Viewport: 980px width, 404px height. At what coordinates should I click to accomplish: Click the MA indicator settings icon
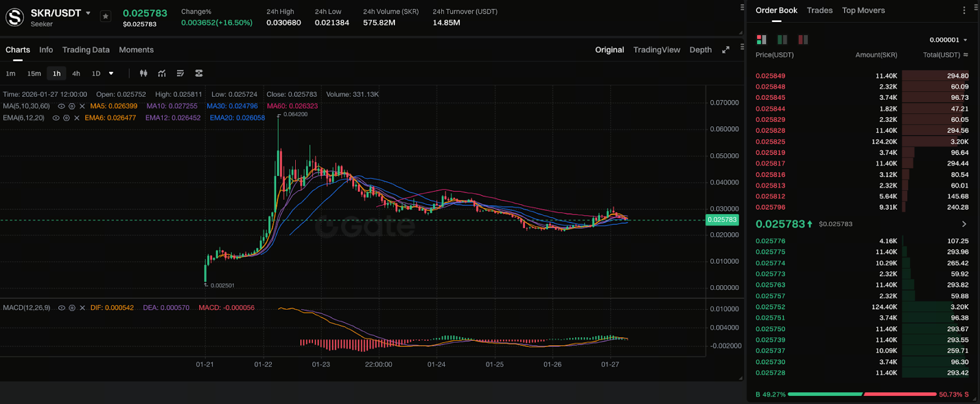[72, 106]
